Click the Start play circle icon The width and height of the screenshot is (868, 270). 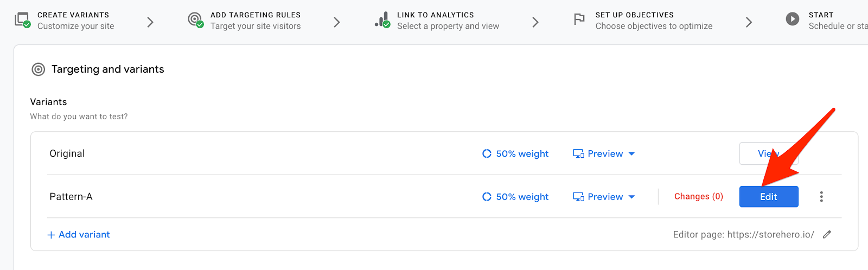793,20
